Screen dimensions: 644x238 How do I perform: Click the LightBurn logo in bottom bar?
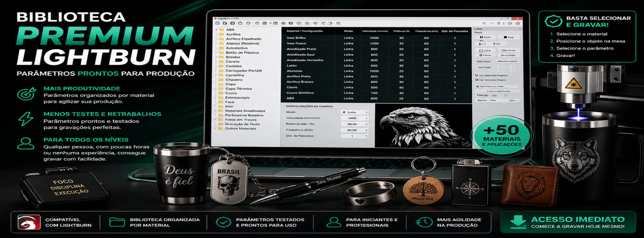point(29,222)
